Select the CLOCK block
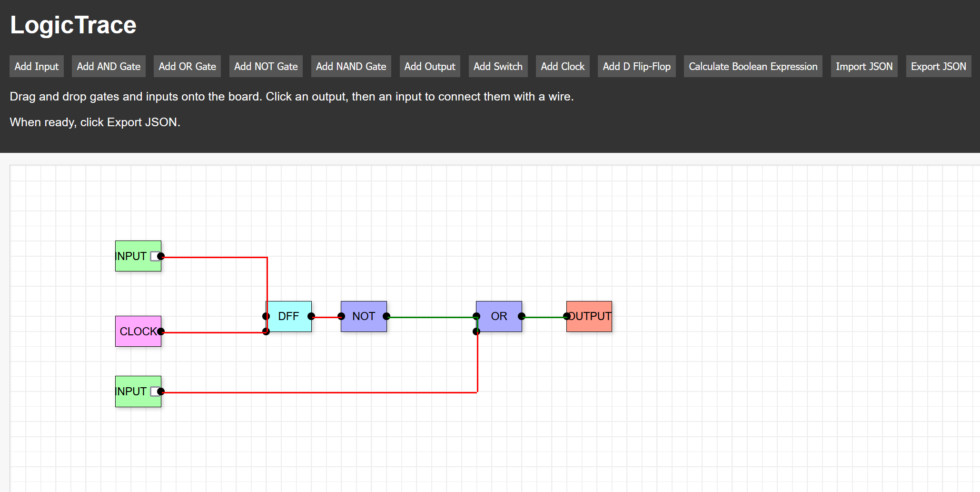The image size is (980, 492). [x=138, y=331]
